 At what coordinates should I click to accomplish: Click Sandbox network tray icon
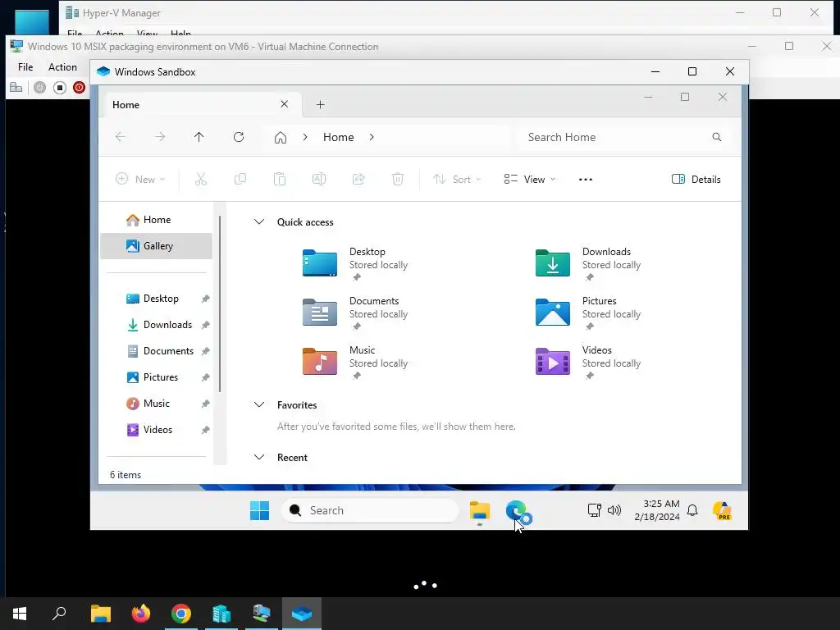coord(594,510)
